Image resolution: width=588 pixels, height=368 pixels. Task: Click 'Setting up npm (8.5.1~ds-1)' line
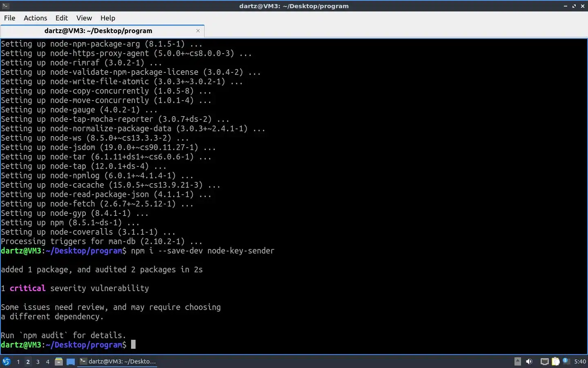[x=70, y=222]
